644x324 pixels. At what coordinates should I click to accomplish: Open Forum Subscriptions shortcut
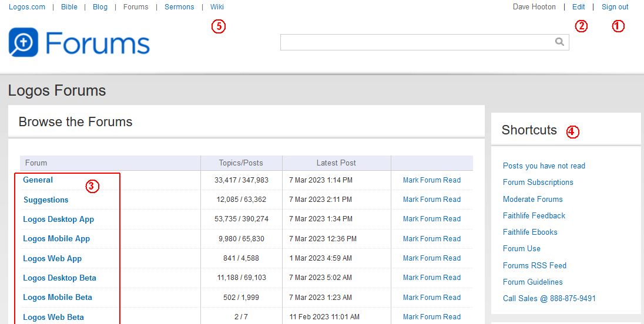538,182
